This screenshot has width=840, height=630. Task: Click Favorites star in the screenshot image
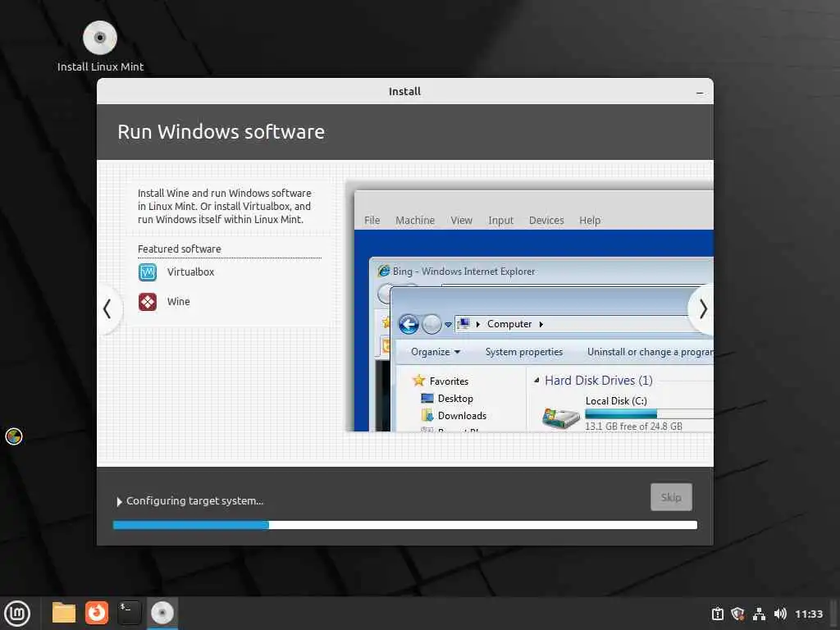[x=419, y=381]
